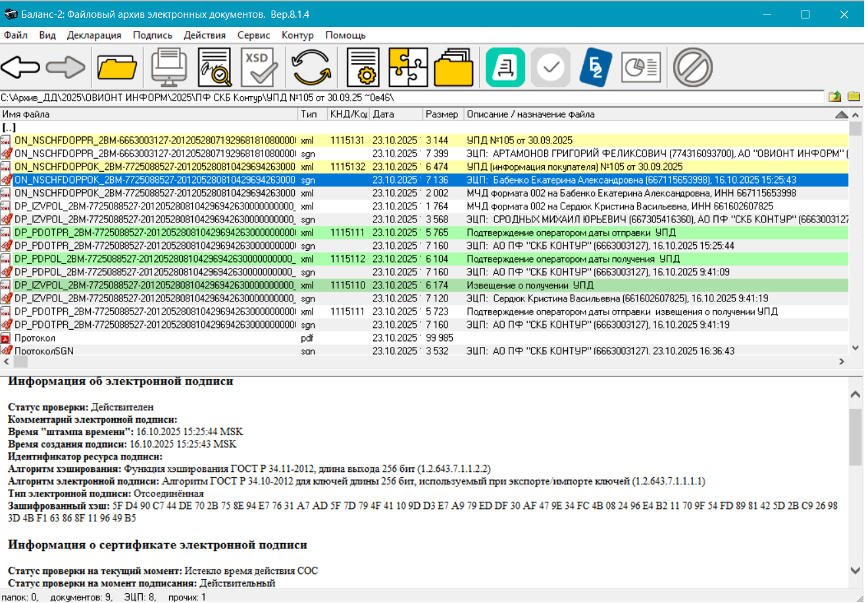
Task: Click the go-up folder icon with green arrow
Action: (834, 97)
